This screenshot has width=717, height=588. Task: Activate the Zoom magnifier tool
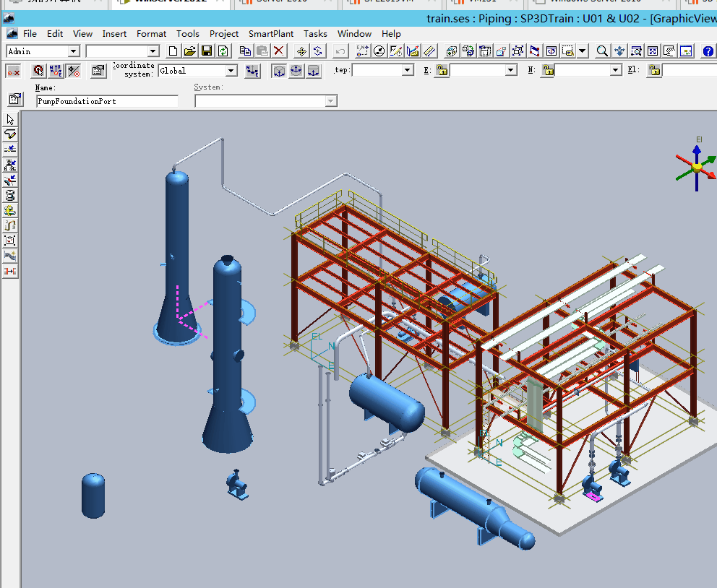602,51
